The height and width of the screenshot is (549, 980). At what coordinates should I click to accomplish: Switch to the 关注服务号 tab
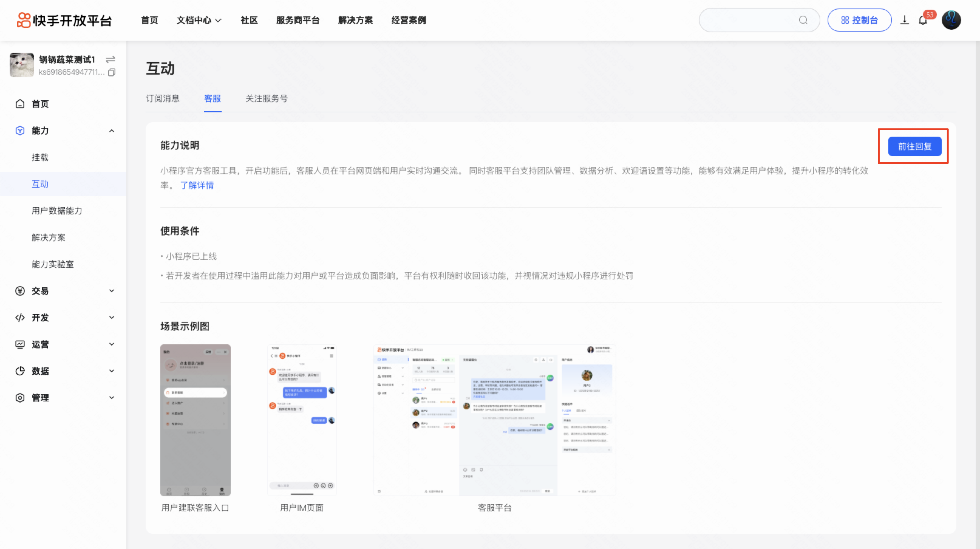[x=266, y=99]
